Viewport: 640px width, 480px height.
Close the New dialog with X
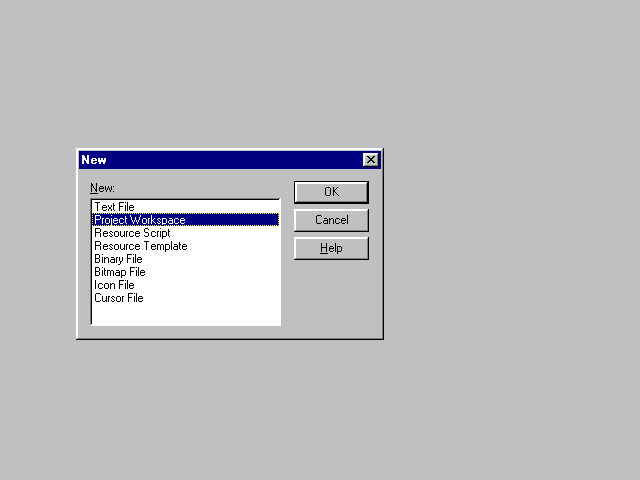pos(370,160)
